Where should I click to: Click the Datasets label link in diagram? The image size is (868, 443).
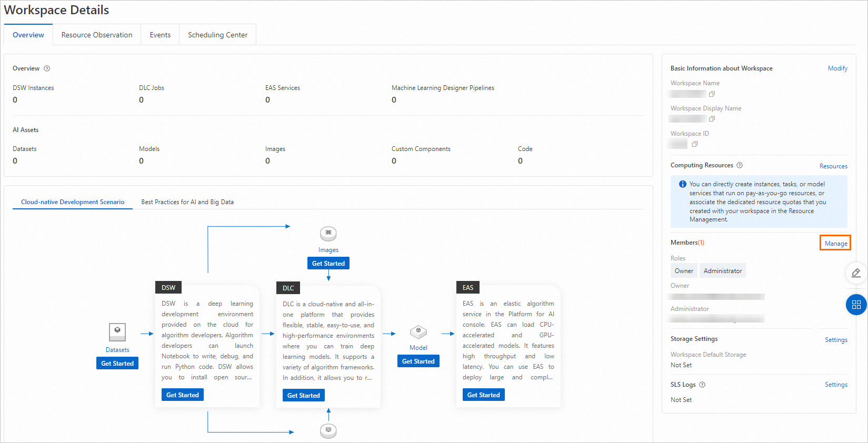tap(117, 350)
